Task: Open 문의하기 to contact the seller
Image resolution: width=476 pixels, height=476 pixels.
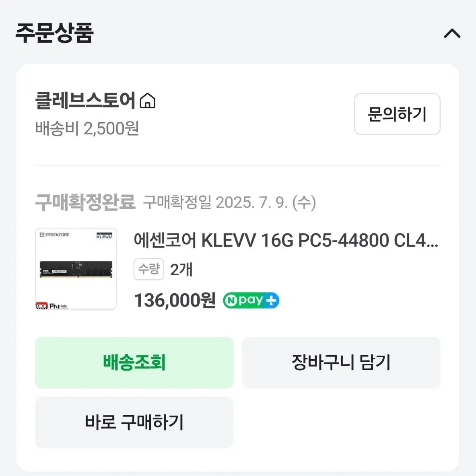Action: (x=397, y=115)
